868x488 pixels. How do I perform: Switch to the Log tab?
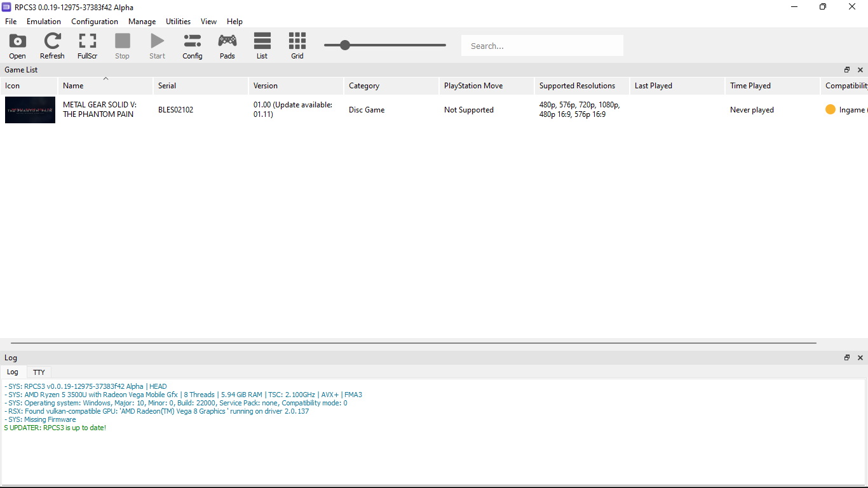coord(13,372)
